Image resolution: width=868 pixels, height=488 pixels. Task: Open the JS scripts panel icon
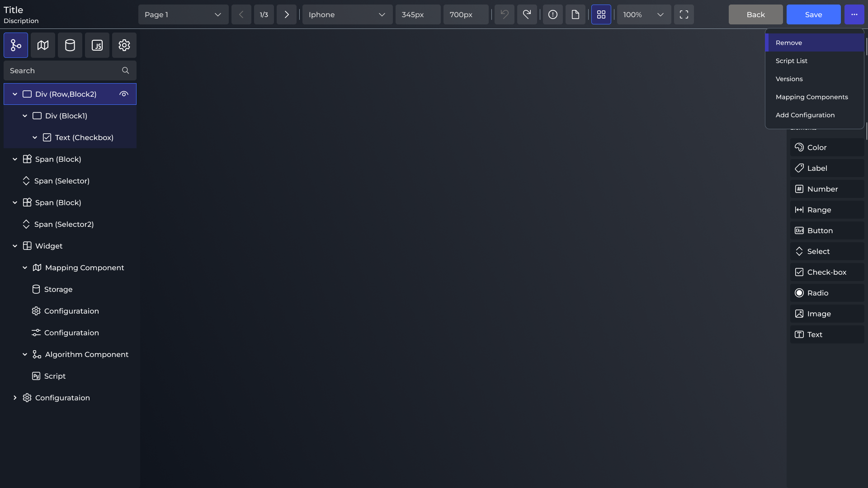(97, 45)
